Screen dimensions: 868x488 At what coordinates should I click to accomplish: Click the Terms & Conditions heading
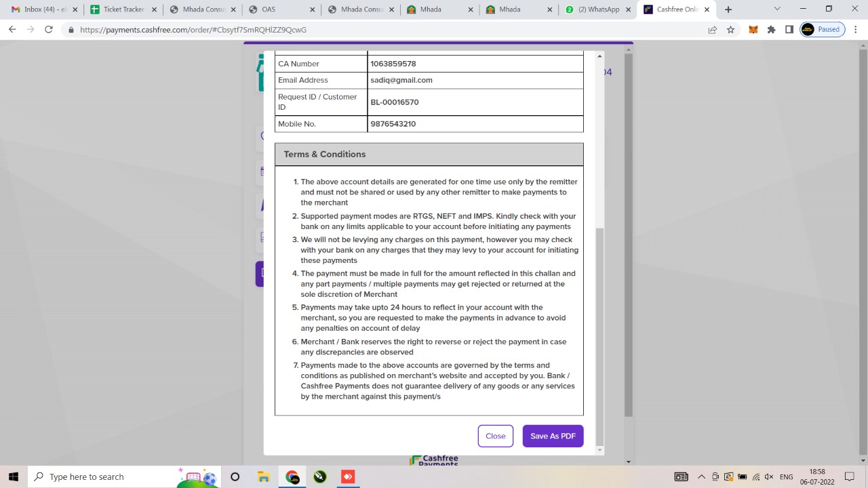coord(325,155)
